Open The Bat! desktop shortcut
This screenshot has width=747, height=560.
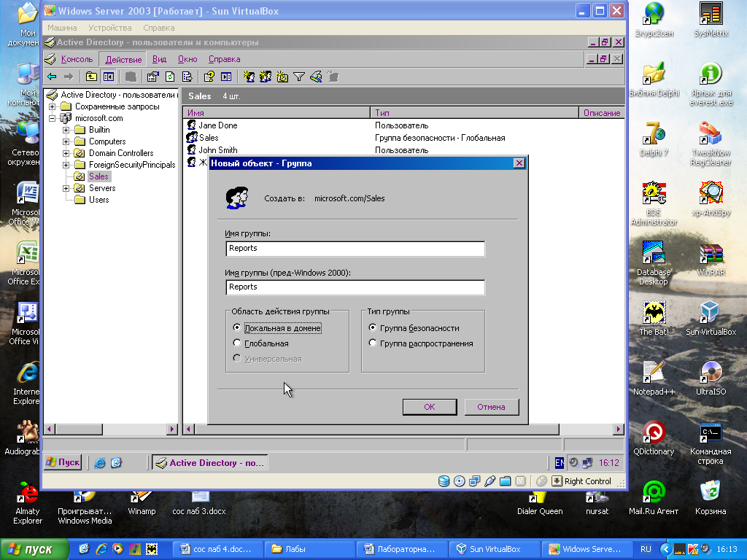pos(654,318)
